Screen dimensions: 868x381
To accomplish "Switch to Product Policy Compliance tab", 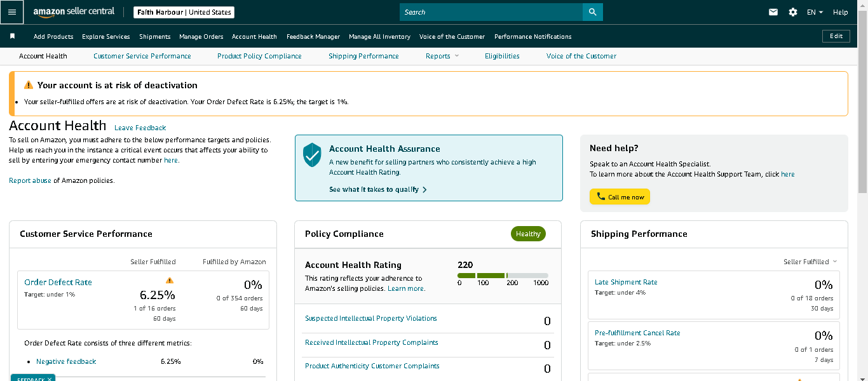I will [259, 56].
